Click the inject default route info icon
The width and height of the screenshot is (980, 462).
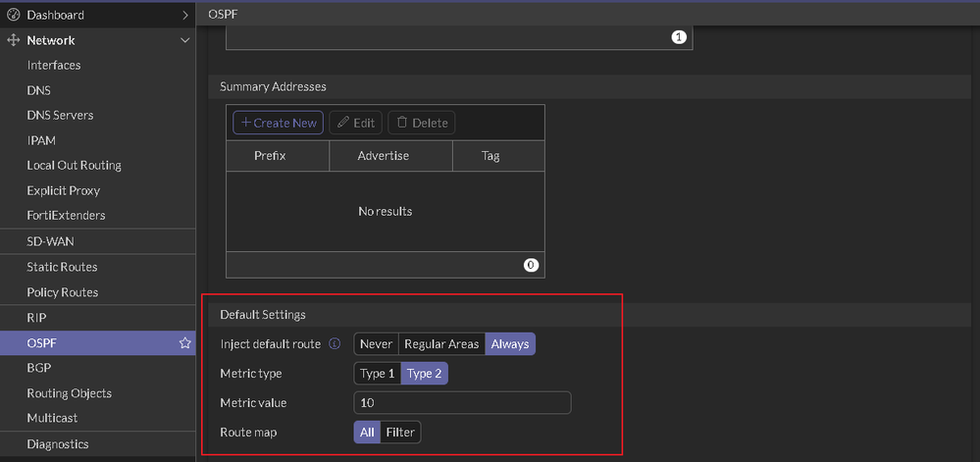tap(335, 344)
